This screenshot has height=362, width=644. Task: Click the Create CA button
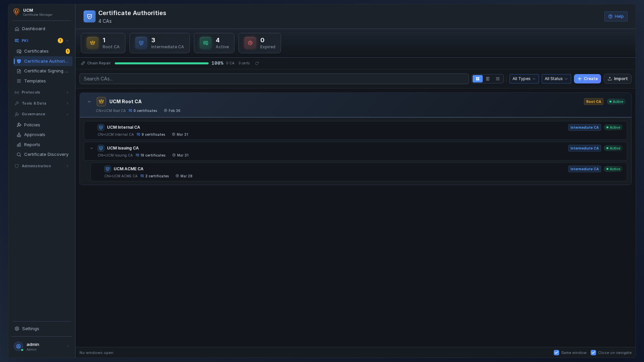pos(587,79)
